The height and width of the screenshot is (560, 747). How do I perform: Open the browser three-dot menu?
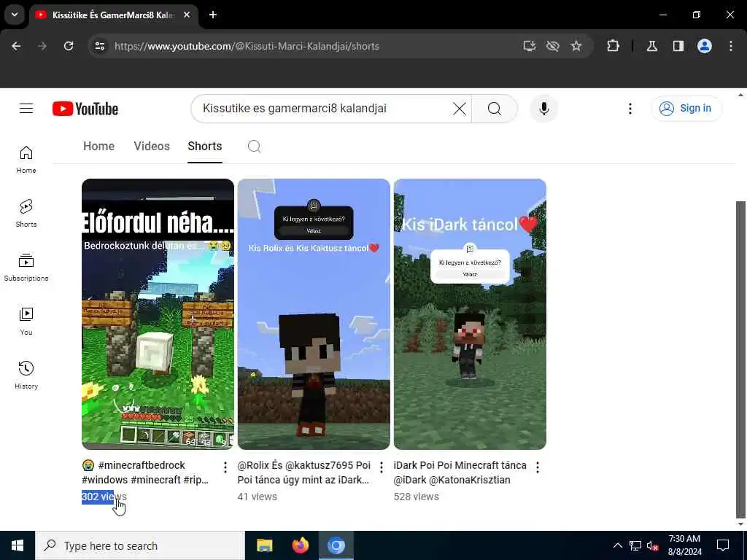pos(731,46)
